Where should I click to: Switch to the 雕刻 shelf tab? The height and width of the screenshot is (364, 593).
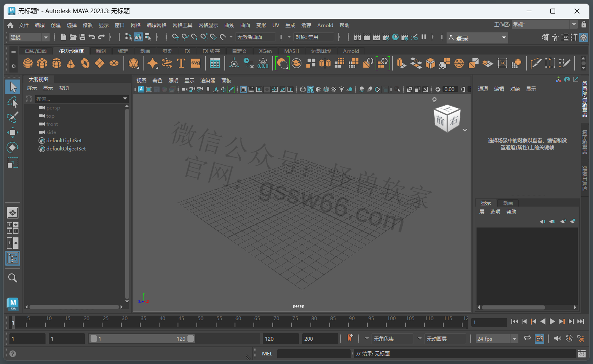100,51
